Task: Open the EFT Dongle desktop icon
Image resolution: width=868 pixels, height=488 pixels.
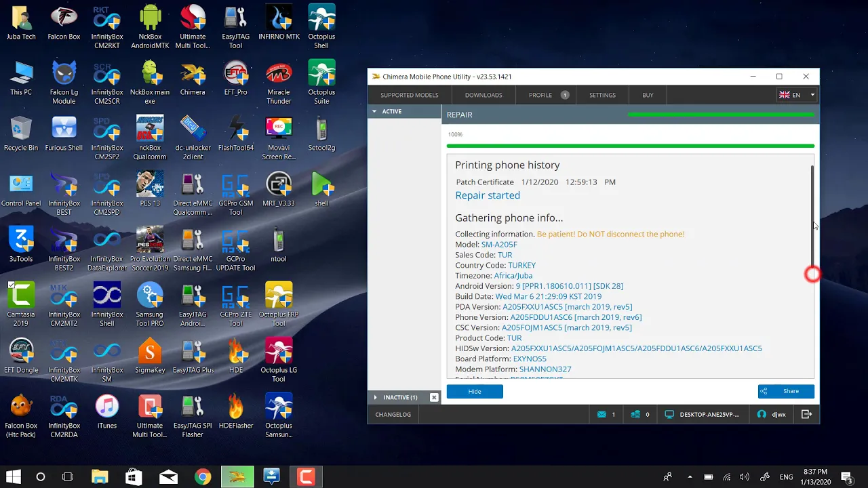Action: pos(21,357)
